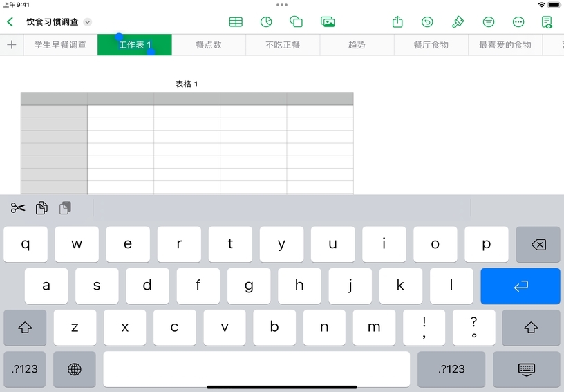Viewport: 564px width, 392px height.
Task: Tap the insert media photo icon
Action: click(328, 22)
